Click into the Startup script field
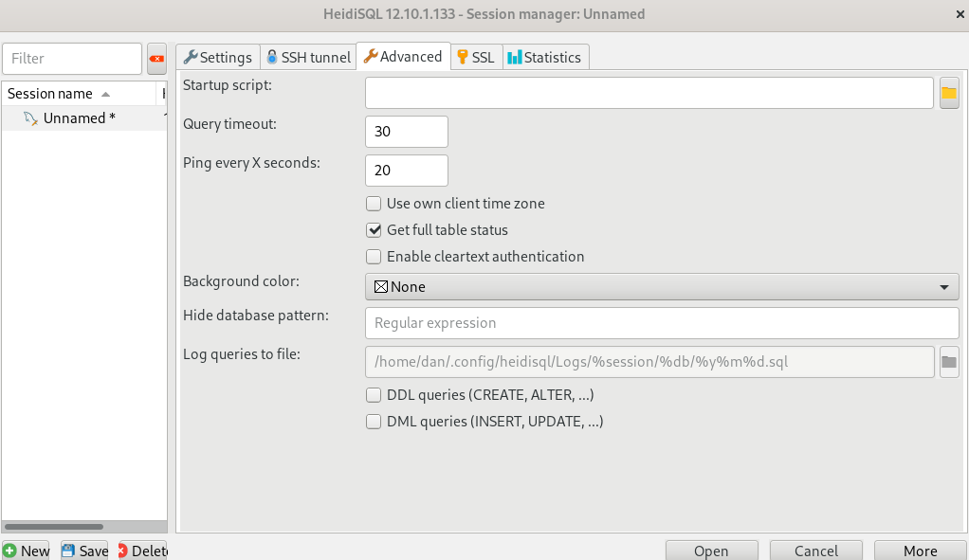This screenshot has width=969, height=560. [649, 93]
